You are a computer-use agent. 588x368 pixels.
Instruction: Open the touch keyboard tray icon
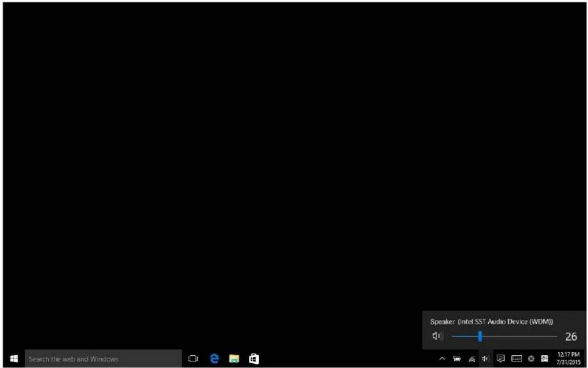516,359
